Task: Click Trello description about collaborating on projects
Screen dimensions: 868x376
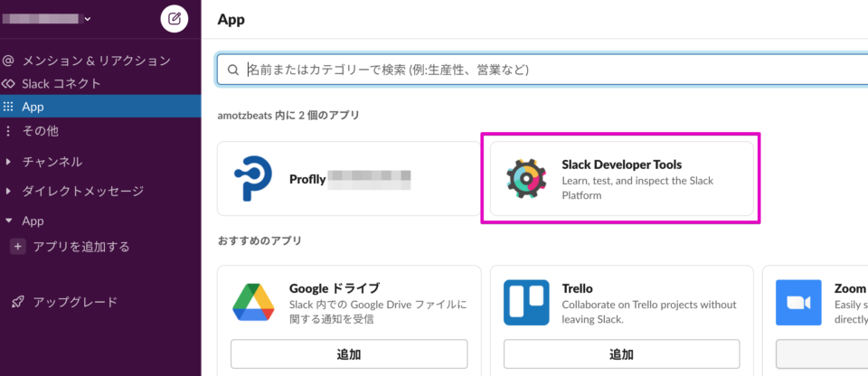Action: (x=649, y=312)
